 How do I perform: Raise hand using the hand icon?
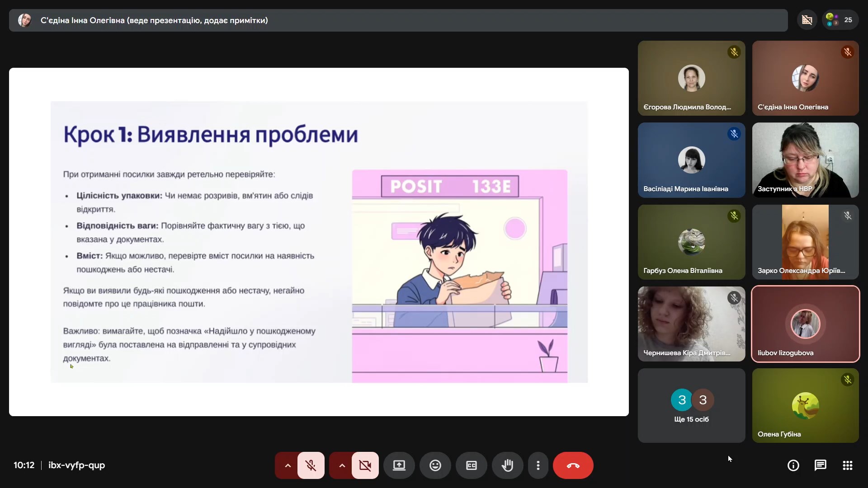(x=507, y=465)
